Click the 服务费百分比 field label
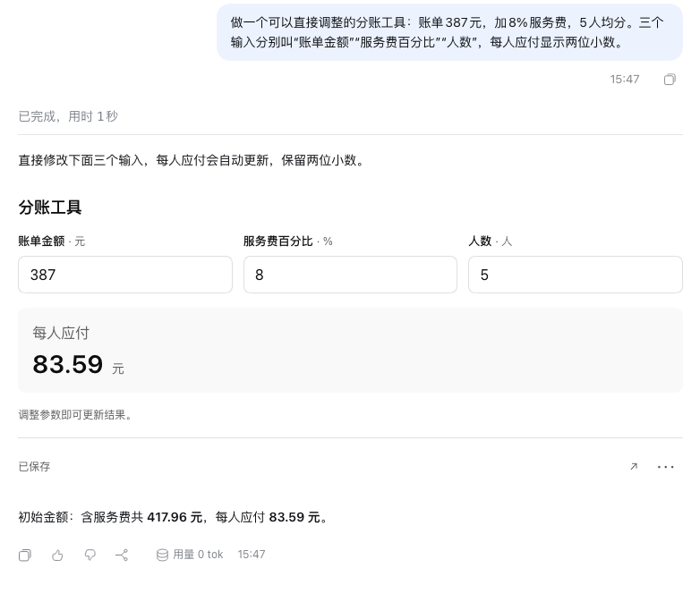Image resolution: width=700 pixels, height=602 pixels. pyautogui.click(x=277, y=242)
